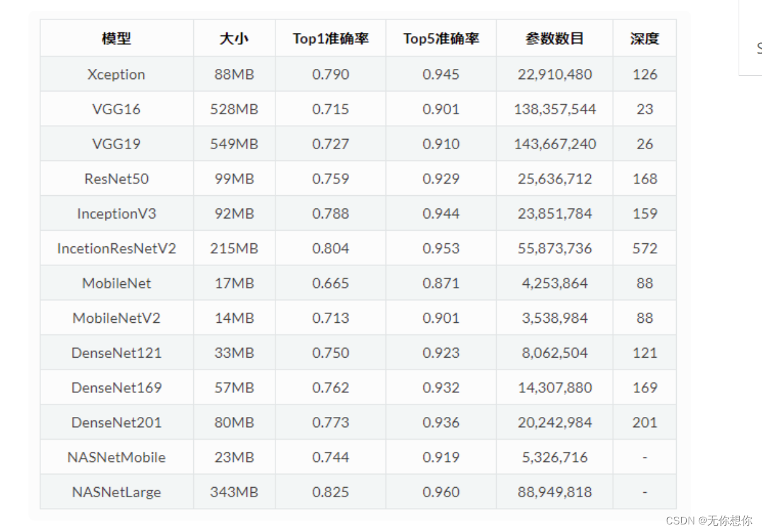Click the 0.953 Top5 accuracy value
This screenshot has height=532, width=762.
coord(441,248)
